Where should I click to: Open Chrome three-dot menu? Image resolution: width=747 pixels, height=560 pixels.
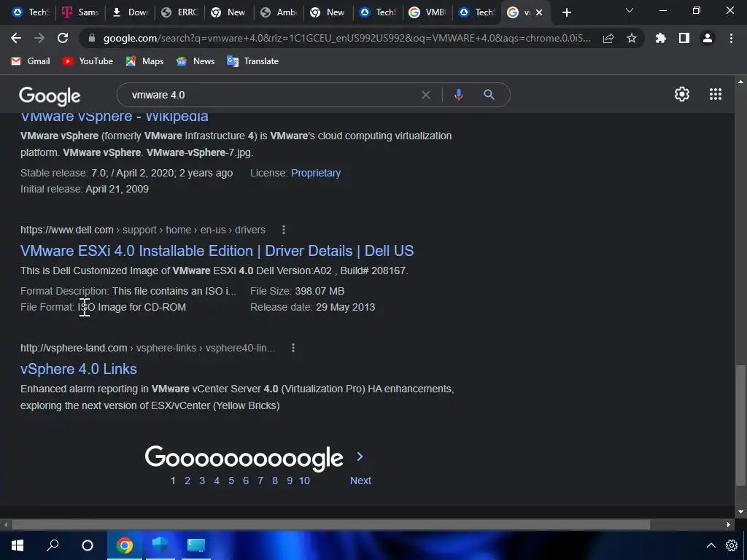pyautogui.click(x=731, y=38)
